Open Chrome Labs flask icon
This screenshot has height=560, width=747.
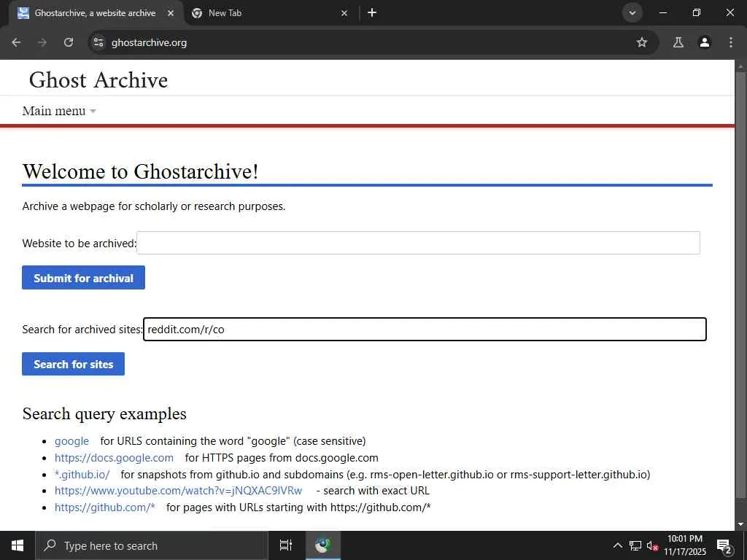point(678,42)
